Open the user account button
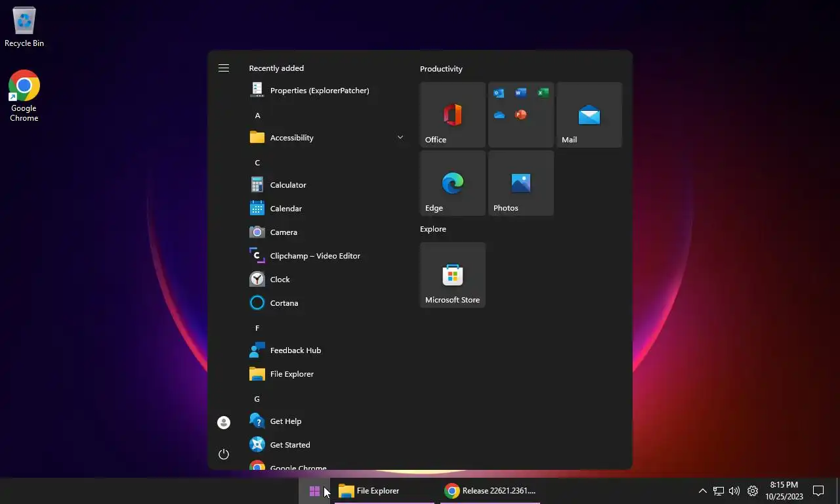 click(x=224, y=423)
